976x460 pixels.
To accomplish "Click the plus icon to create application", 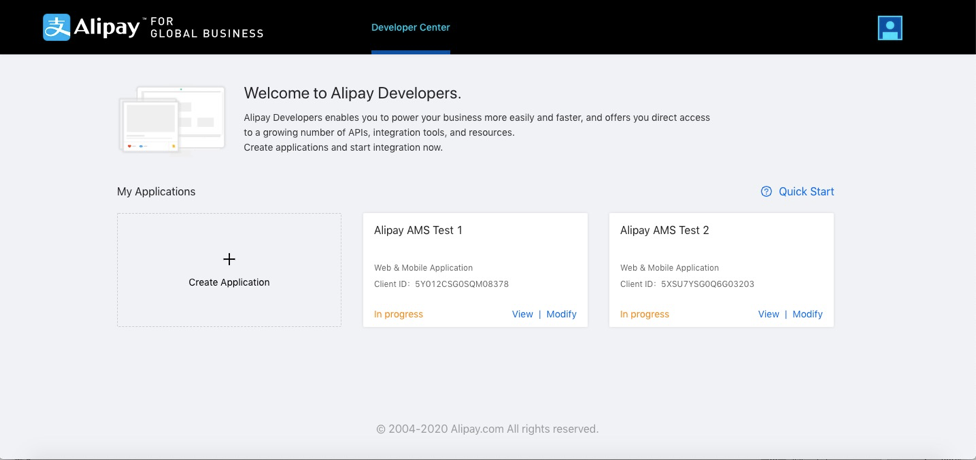I will click(229, 259).
